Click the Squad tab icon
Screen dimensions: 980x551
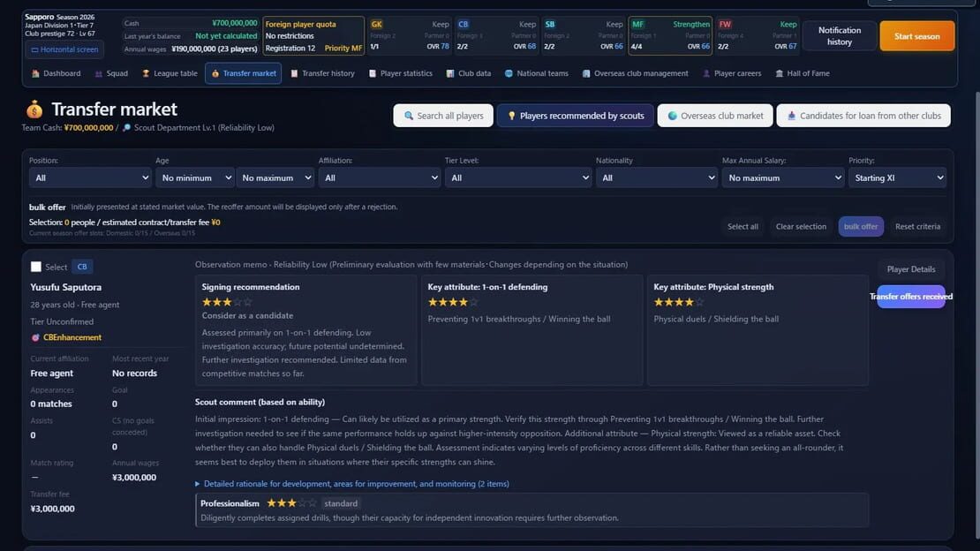click(x=99, y=74)
